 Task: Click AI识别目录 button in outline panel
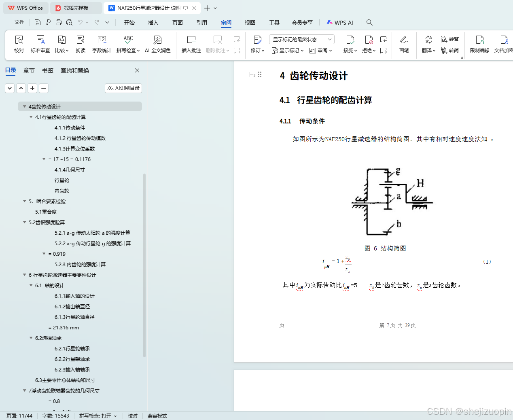click(x=123, y=88)
